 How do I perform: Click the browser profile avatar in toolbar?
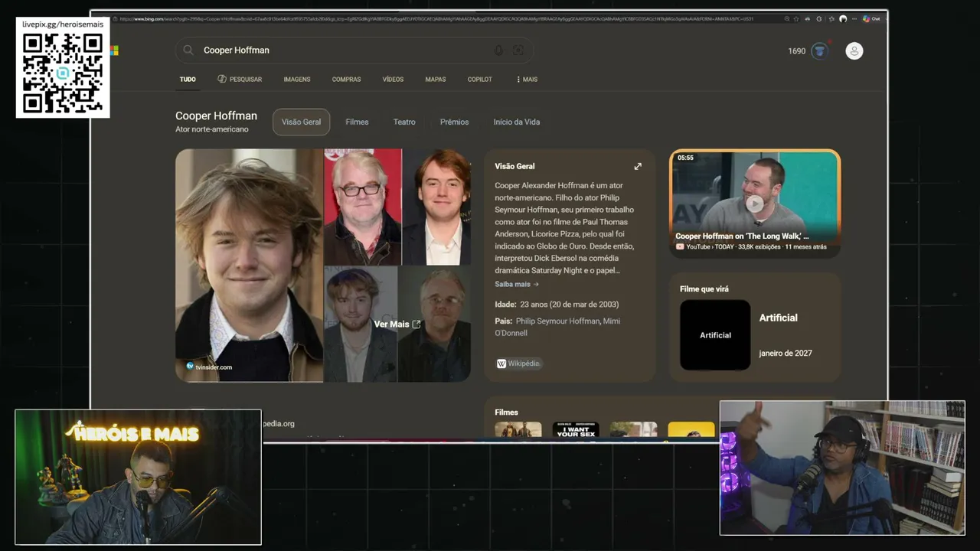click(x=843, y=18)
